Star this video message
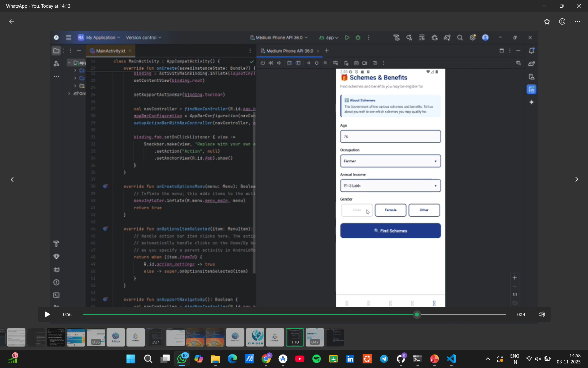Screen dimensions: 588x368 coord(547,21)
